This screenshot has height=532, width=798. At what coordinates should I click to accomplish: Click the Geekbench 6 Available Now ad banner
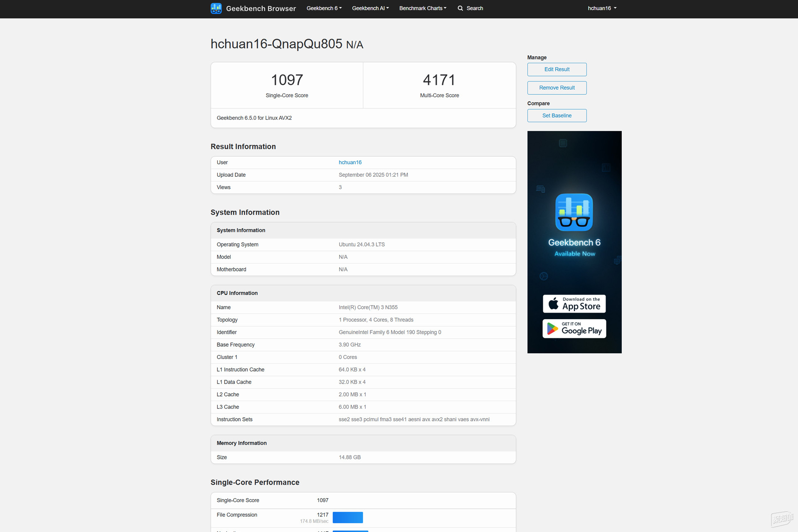[574, 242]
